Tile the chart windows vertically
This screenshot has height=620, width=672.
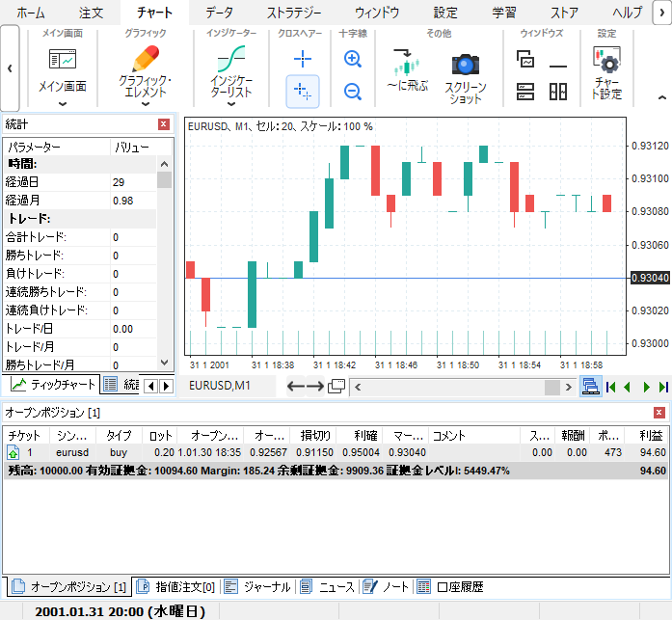[x=558, y=92]
